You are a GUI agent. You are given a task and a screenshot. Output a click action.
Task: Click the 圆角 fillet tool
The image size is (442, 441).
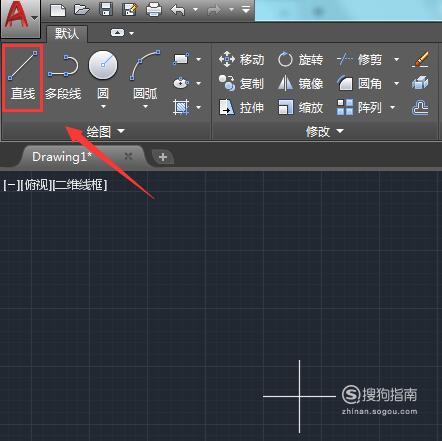pos(359,83)
